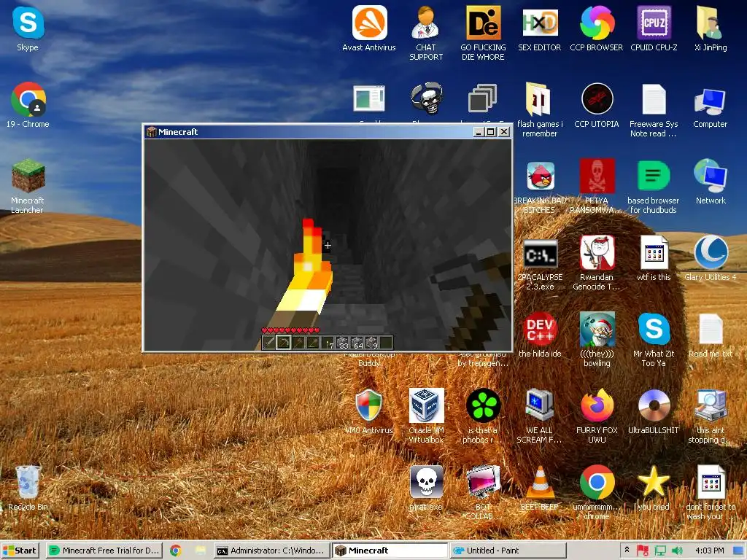Image resolution: width=747 pixels, height=560 pixels.
Task: Select the pickaxe slot in Minecraft hotbar
Action: [284, 343]
